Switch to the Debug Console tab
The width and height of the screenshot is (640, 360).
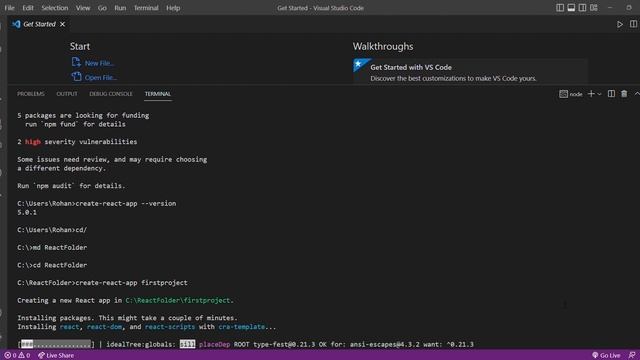[111, 94]
